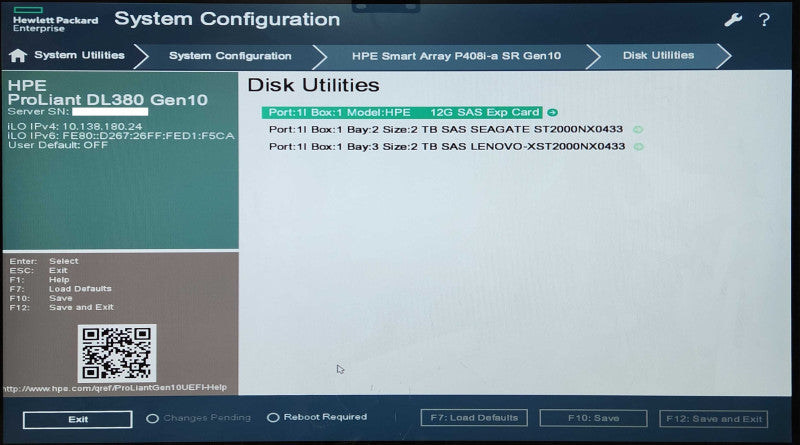The image size is (800, 445).
Task: Open System Configuration breadcrumb
Action: pos(230,56)
